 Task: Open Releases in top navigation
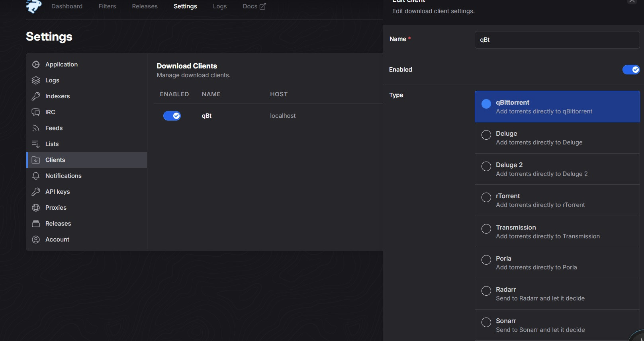point(145,6)
